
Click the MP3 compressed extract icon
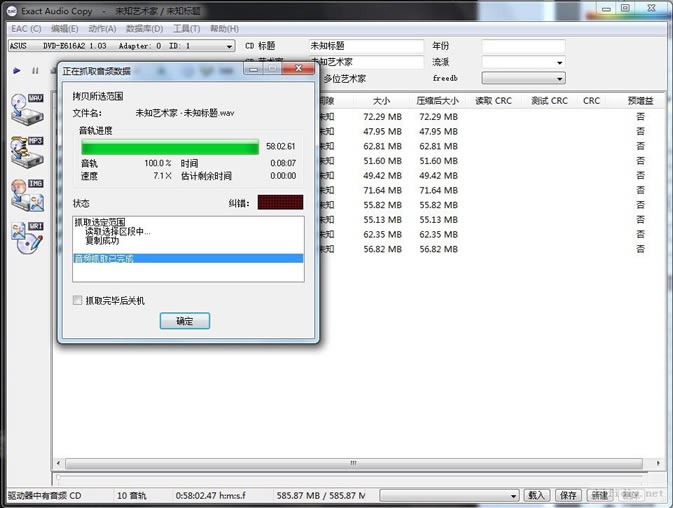click(27, 150)
